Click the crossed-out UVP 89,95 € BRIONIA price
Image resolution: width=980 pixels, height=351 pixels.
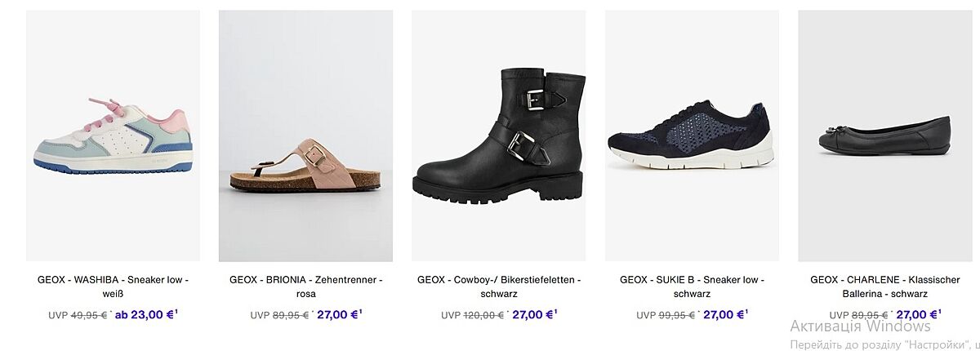click(289, 315)
